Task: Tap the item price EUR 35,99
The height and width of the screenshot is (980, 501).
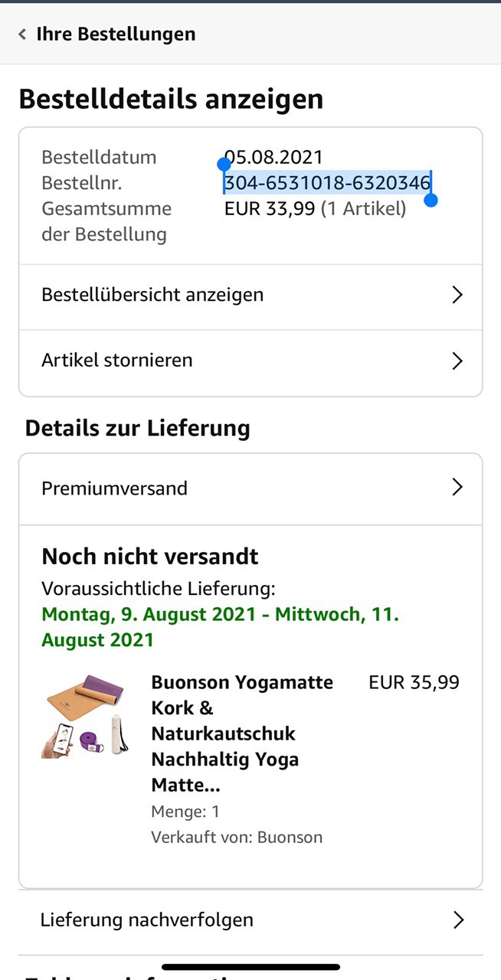Action: 414,682
